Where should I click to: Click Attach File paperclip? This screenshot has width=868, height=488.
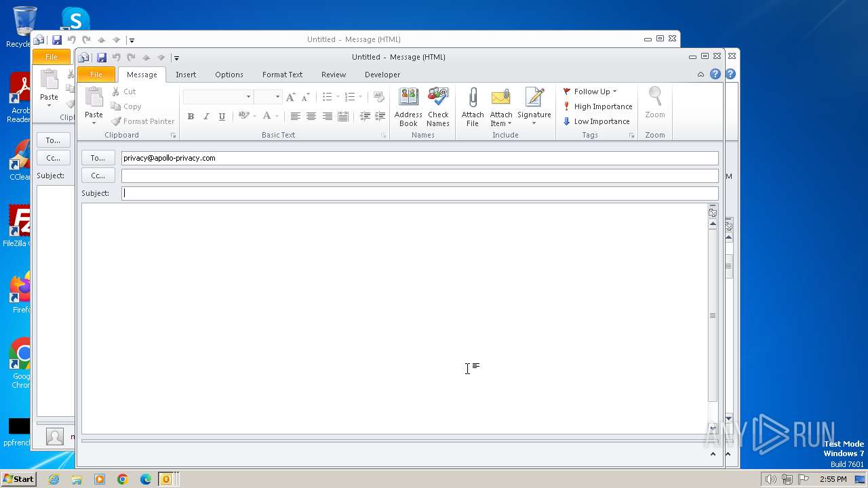click(473, 107)
